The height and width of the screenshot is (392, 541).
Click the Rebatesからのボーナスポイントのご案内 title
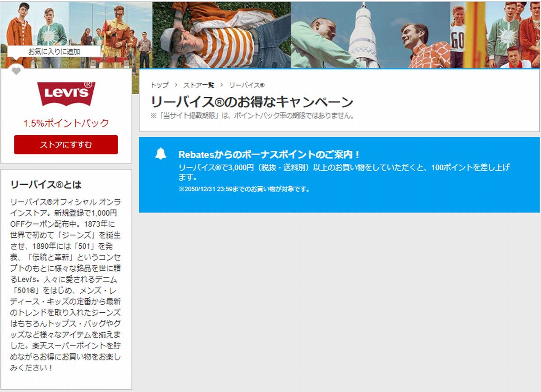point(270,155)
